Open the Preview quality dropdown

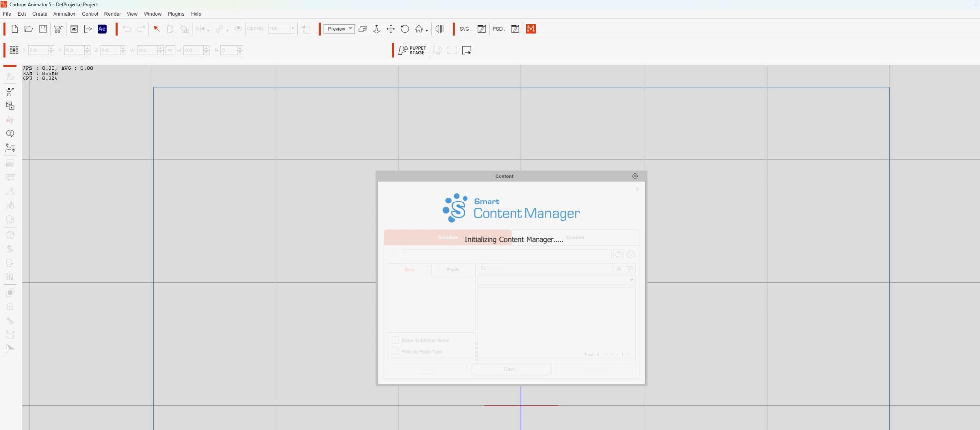(x=339, y=29)
